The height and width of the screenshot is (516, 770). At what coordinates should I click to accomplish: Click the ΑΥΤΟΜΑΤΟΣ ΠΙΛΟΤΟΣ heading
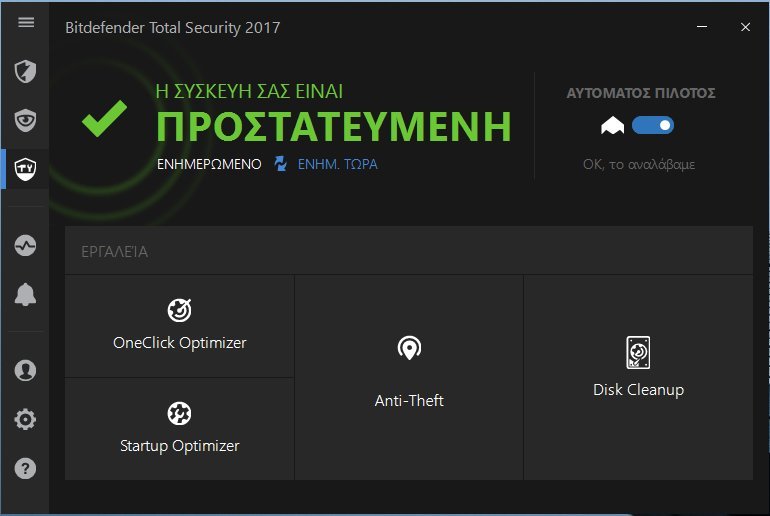pos(641,93)
